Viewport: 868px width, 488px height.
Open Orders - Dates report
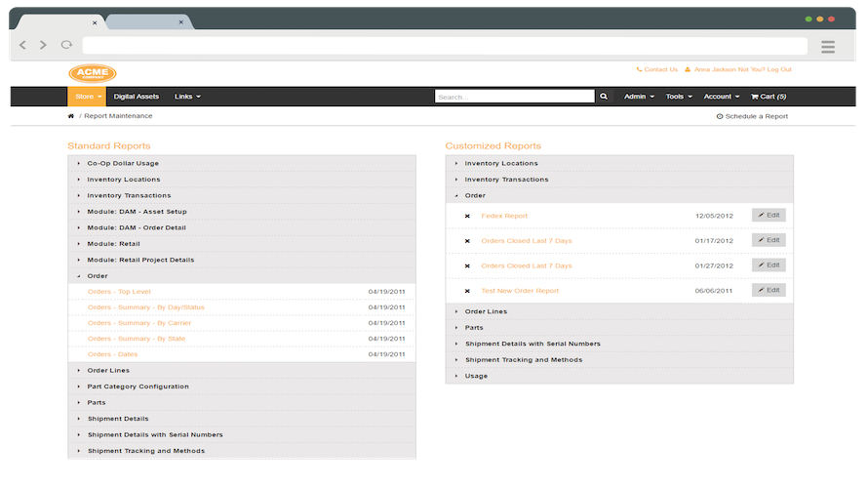(x=112, y=354)
